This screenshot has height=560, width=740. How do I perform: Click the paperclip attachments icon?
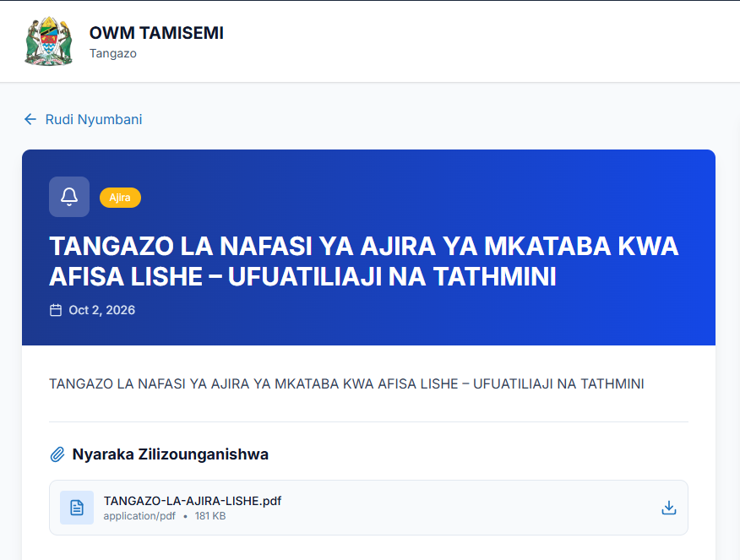[x=57, y=454]
